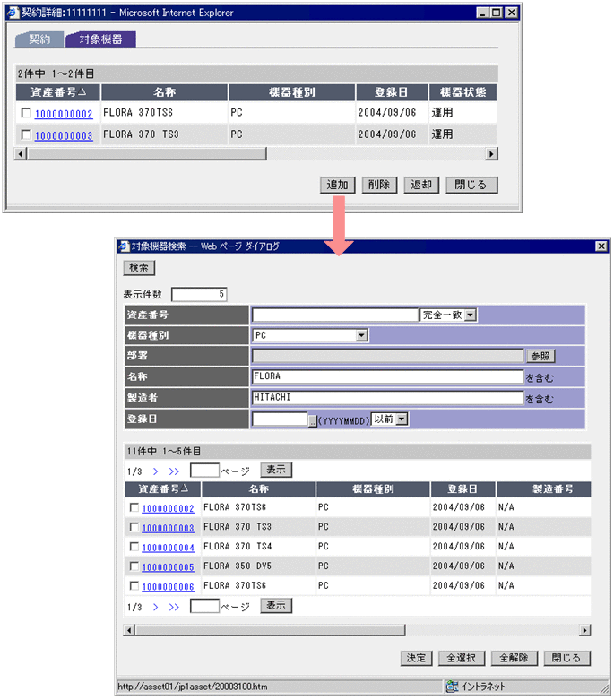
Task: Click 閉じる in the search dialog
Action: click(x=567, y=658)
